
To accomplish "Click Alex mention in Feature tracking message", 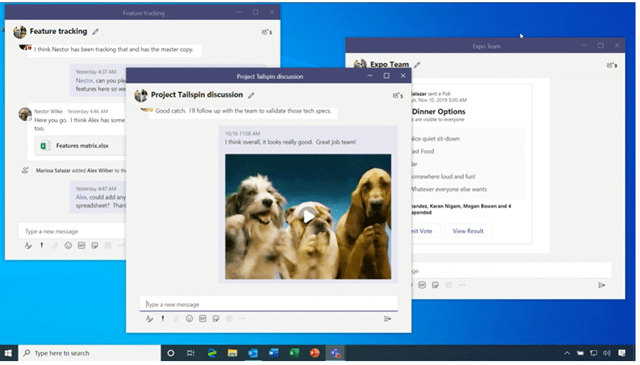I will tap(81, 197).
